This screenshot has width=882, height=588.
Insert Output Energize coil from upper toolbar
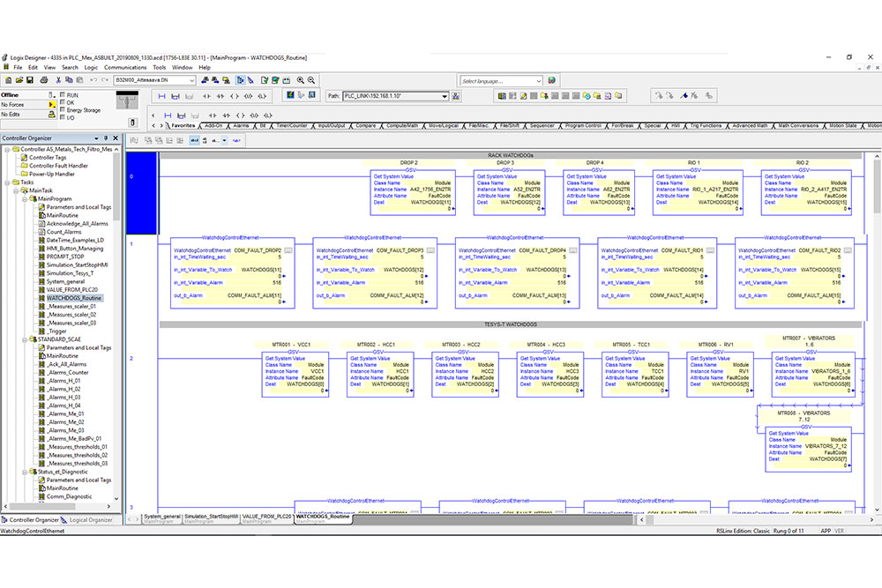234,97
